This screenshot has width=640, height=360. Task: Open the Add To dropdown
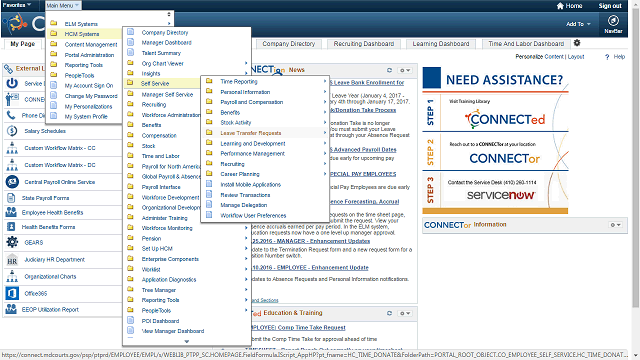pos(578,24)
